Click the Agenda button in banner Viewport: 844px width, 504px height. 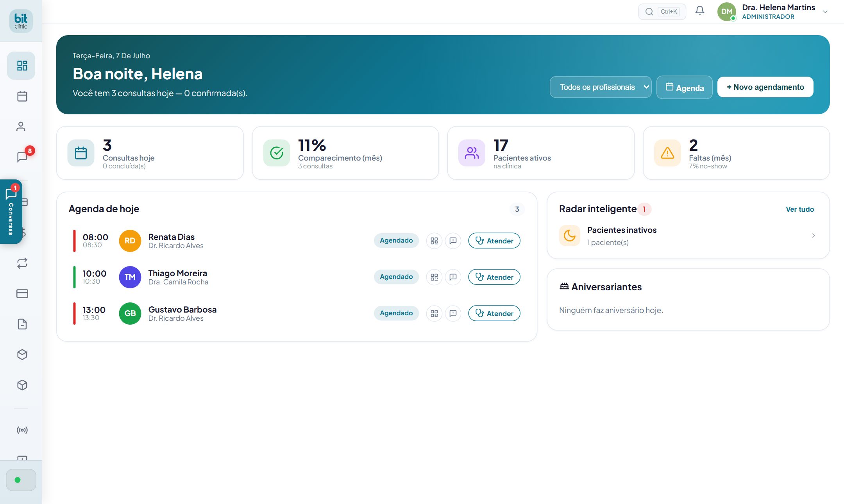click(x=685, y=87)
